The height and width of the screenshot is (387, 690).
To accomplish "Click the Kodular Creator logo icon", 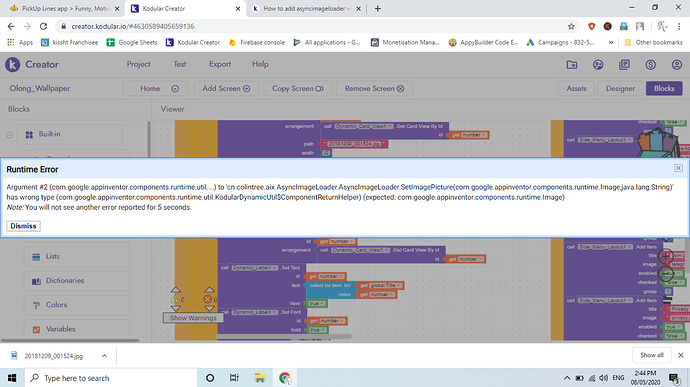I will click(x=12, y=64).
